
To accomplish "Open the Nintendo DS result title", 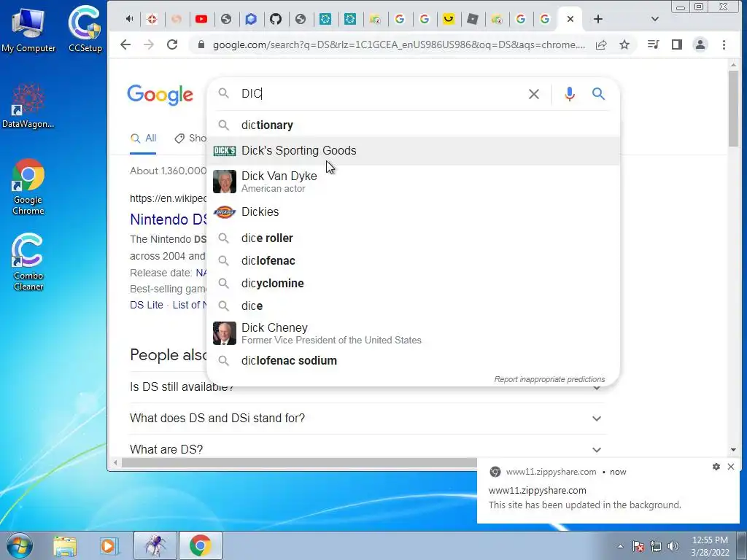I will pyautogui.click(x=169, y=219).
